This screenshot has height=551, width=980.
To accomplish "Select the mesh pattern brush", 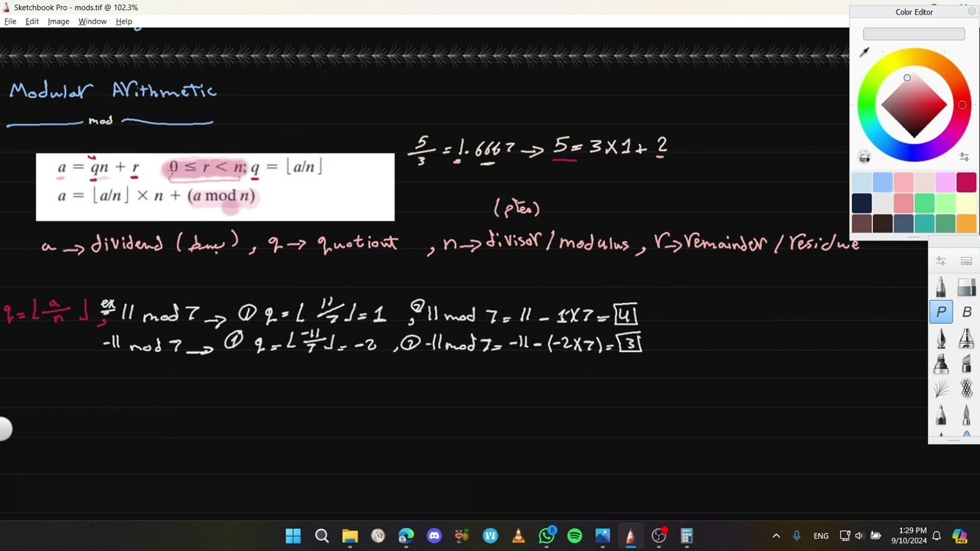I will point(966,389).
